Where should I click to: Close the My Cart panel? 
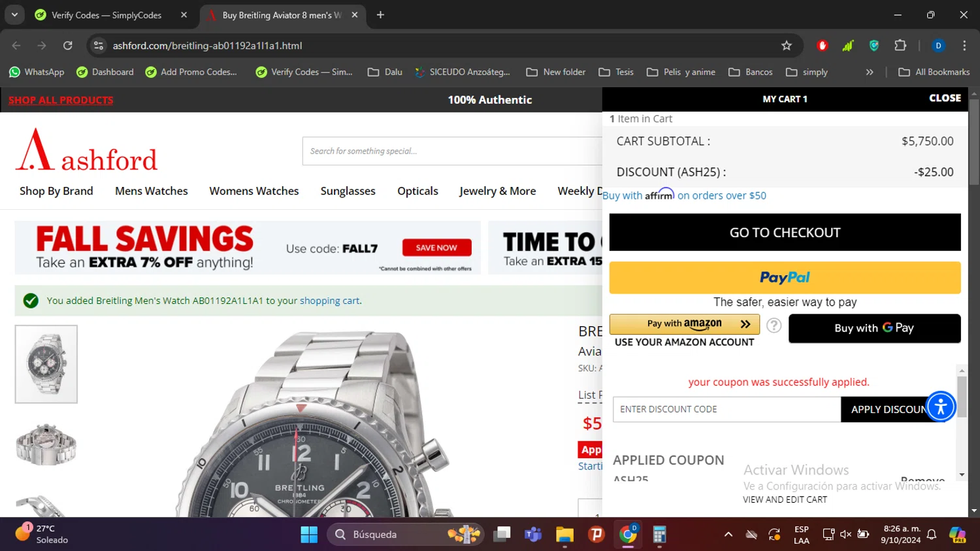click(x=945, y=98)
